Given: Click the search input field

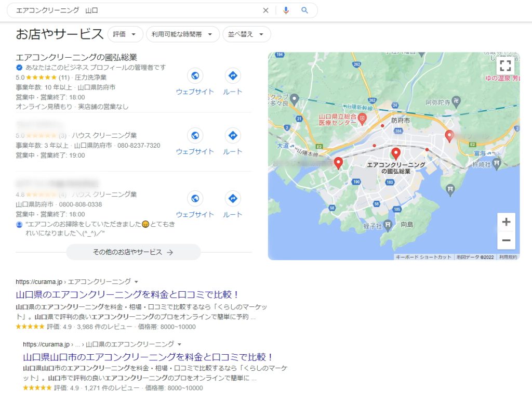Looking at the screenshot, I should pyautogui.click(x=136, y=10).
